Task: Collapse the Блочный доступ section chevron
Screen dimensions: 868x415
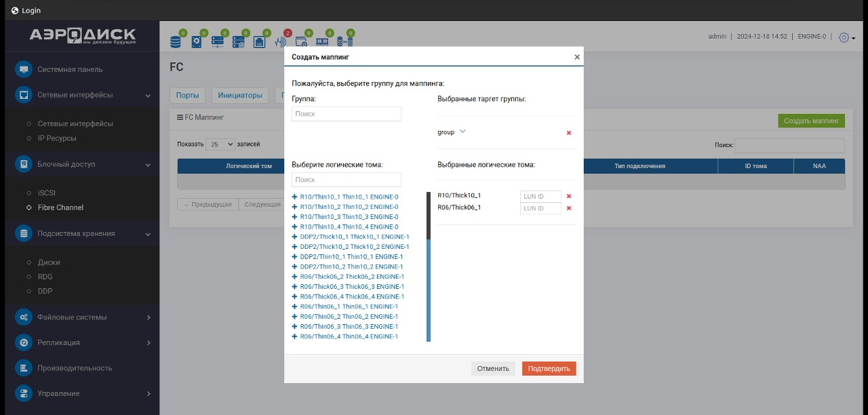Action: (148, 165)
